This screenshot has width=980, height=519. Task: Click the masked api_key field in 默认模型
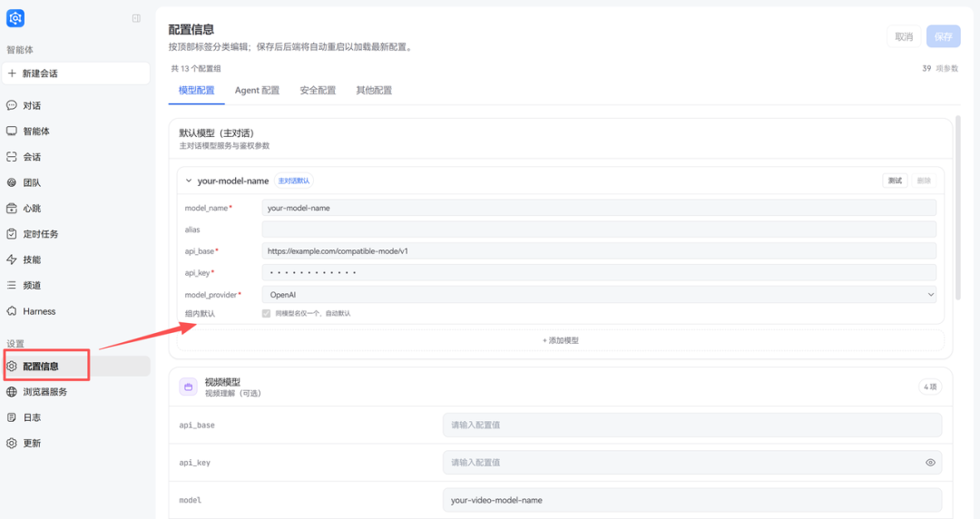coord(599,272)
